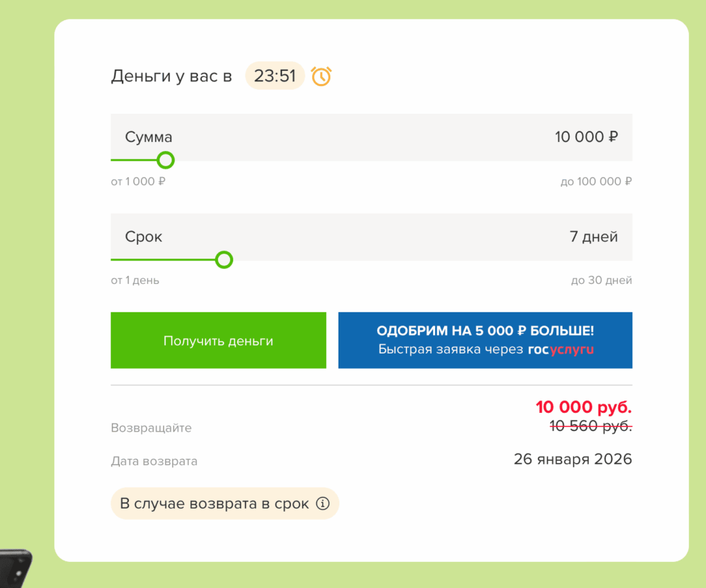The width and height of the screenshot is (706, 588).
Task: Click the red 10 000 руб. repayment amount
Action: 583,407
